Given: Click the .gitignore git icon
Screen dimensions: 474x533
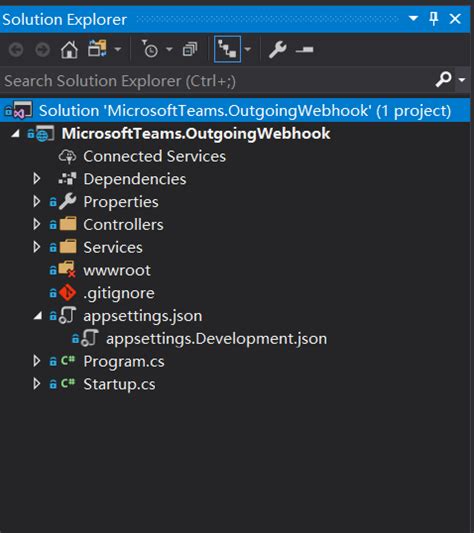Looking at the screenshot, I should 67,293.
